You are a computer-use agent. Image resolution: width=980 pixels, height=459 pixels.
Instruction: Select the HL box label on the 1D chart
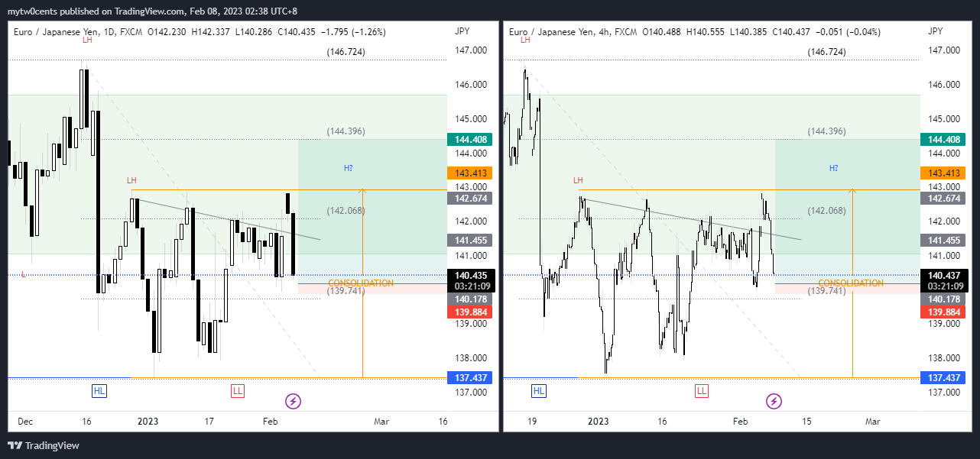[99, 390]
